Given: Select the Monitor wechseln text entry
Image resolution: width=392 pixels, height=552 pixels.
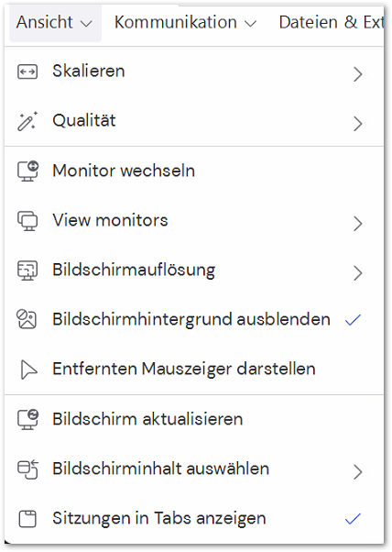Looking at the screenshot, I should (124, 171).
